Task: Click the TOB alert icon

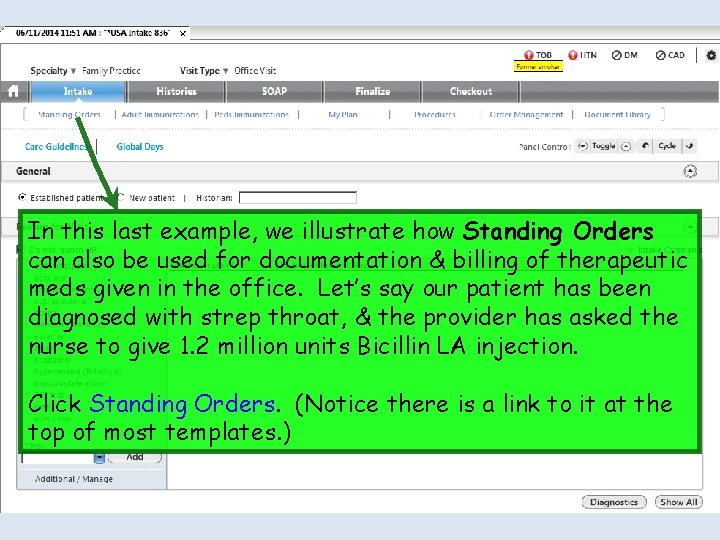Action: coord(529,55)
